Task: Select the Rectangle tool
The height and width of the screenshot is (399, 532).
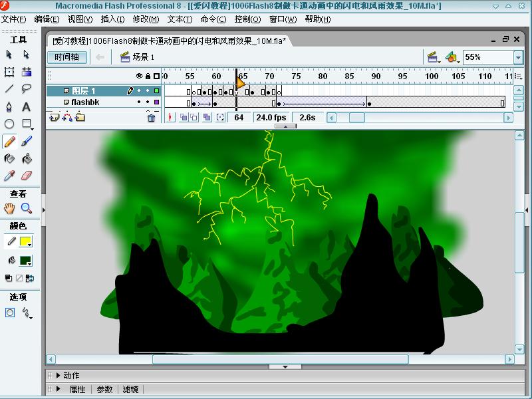Action: [27, 124]
